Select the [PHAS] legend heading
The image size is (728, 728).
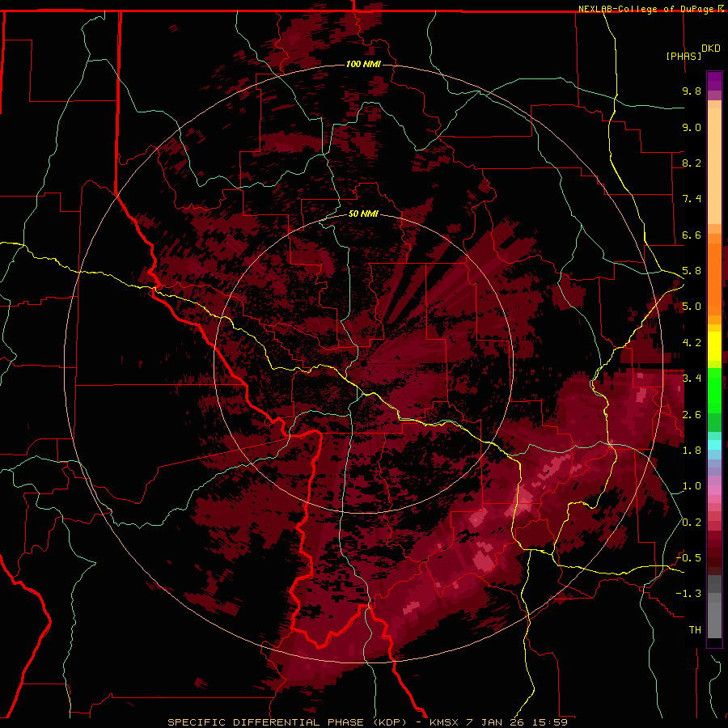684,56
